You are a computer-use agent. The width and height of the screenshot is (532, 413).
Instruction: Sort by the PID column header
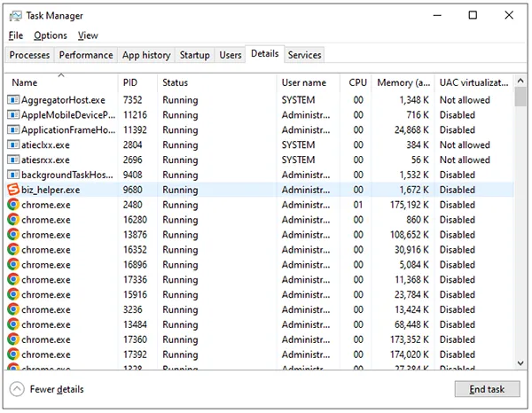pyautogui.click(x=137, y=82)
